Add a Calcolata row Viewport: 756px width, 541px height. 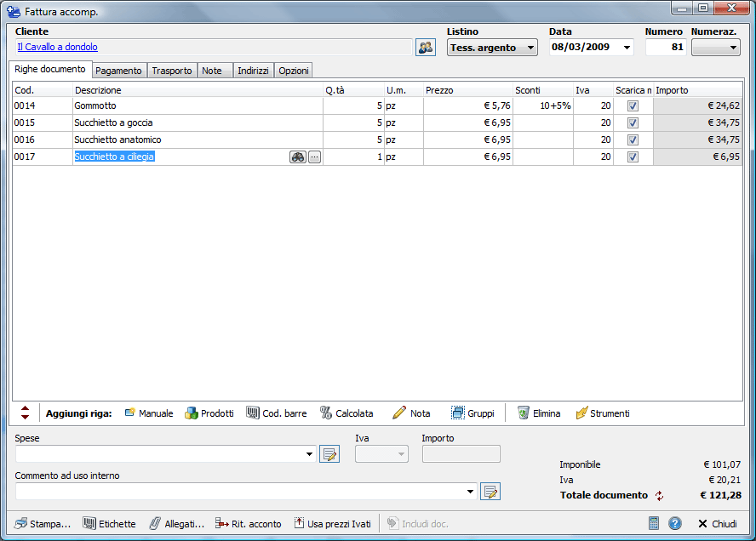click(x=346, y=413)
